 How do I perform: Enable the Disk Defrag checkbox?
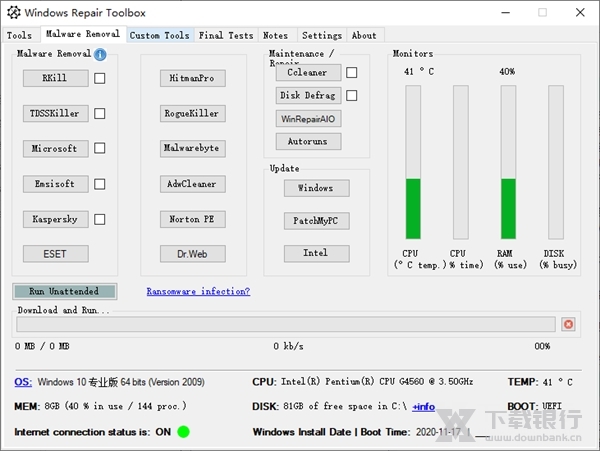click(x=351, y=95)
